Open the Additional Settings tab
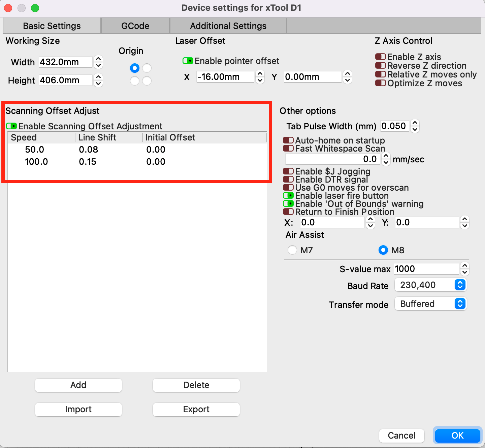Viewport: 485px width, 448px height. (228, 26)
